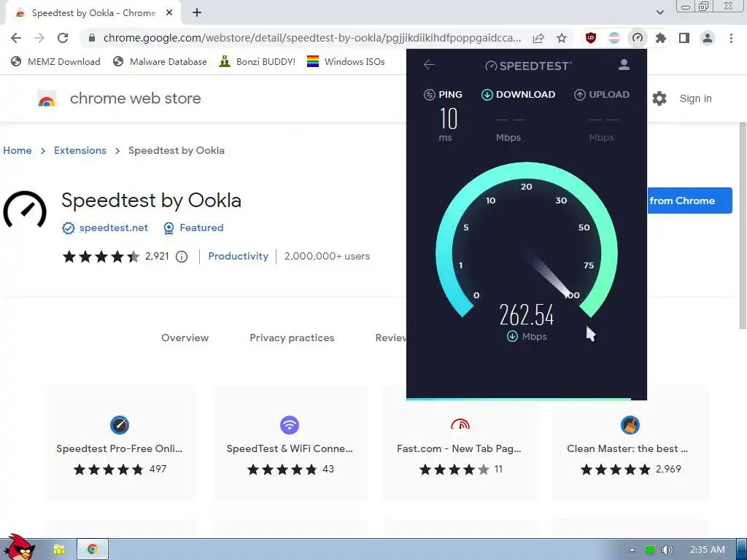
Task: Click the Speedtest by Ookla extension logo
Action: pyautogui.click(x=25, y=211)
